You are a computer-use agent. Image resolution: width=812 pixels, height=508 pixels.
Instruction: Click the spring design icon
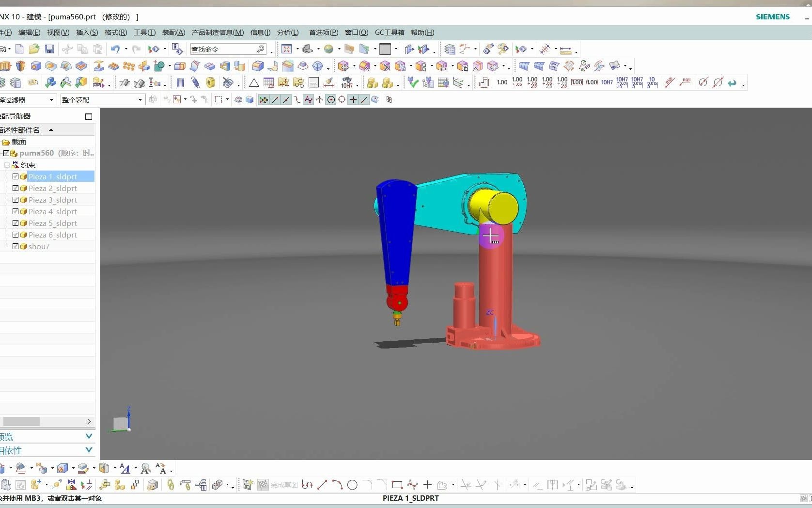[195, 83]
